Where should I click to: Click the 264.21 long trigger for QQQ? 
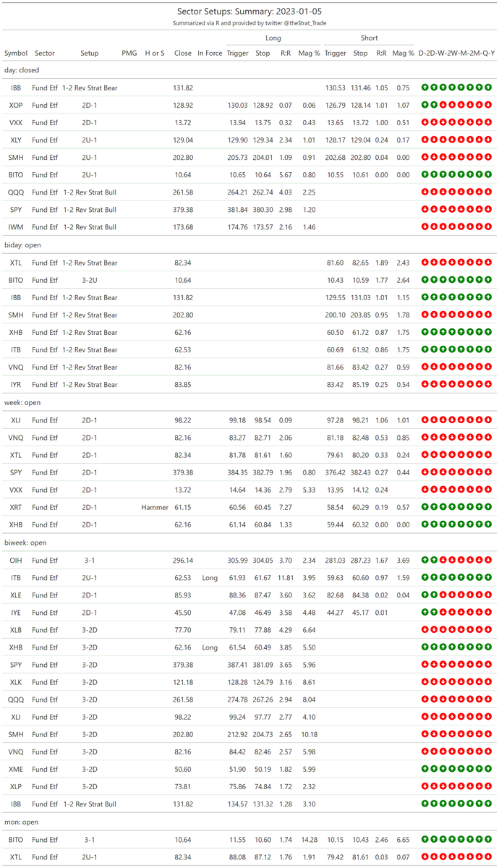(x=237, y=192)
